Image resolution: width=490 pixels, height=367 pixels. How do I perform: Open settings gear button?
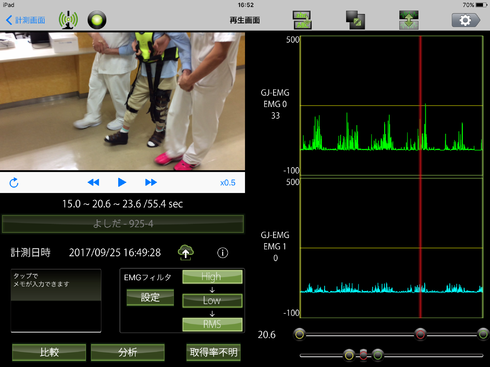tap(466, 20)
